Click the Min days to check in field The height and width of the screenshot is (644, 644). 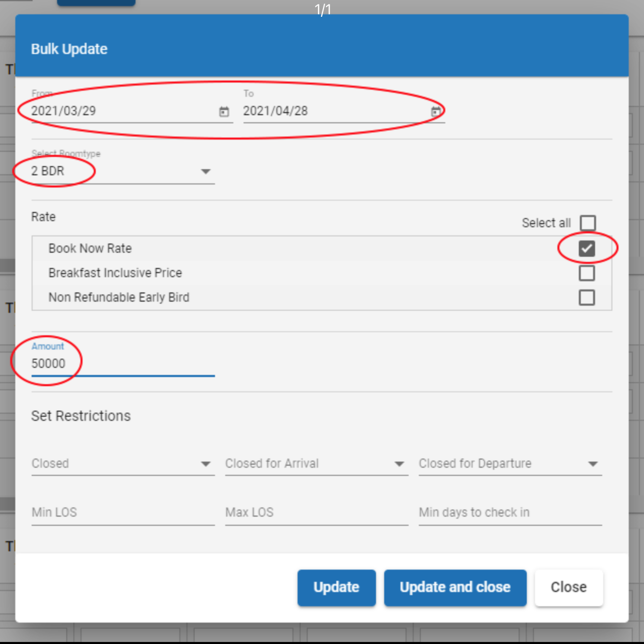(509, 513)
